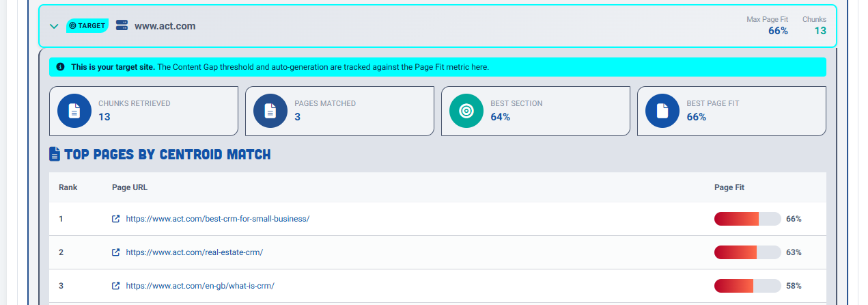Open the en-gb/what-is-crm URL link
This screenshot has width=868, height=305.
click(x=200, y=286)
